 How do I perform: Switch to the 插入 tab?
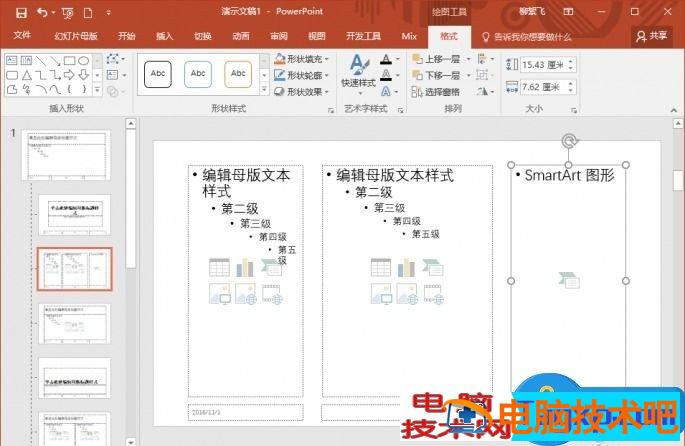tap(164, 36)
